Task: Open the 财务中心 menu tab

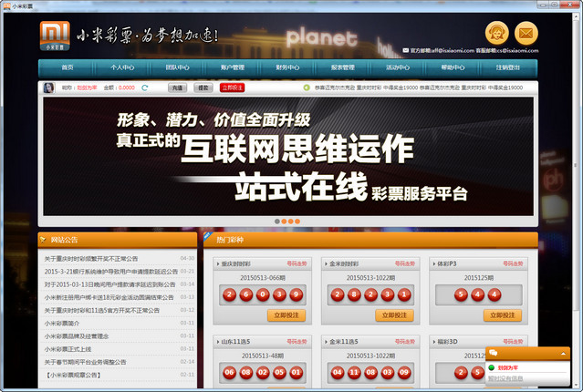Action: [x=287, y=67]
